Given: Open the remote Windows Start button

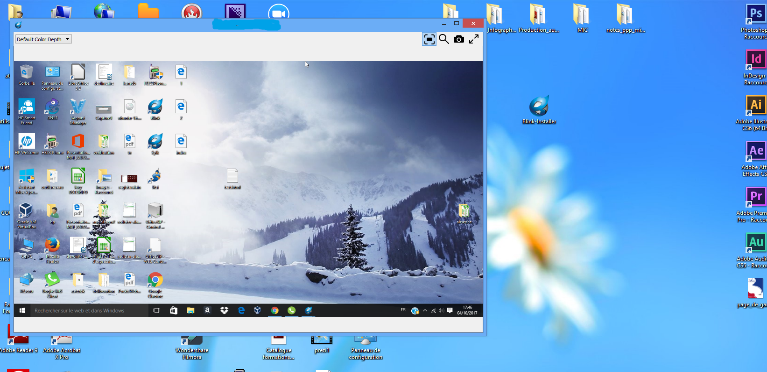Looking at the screenshot, I should (22, 310).
